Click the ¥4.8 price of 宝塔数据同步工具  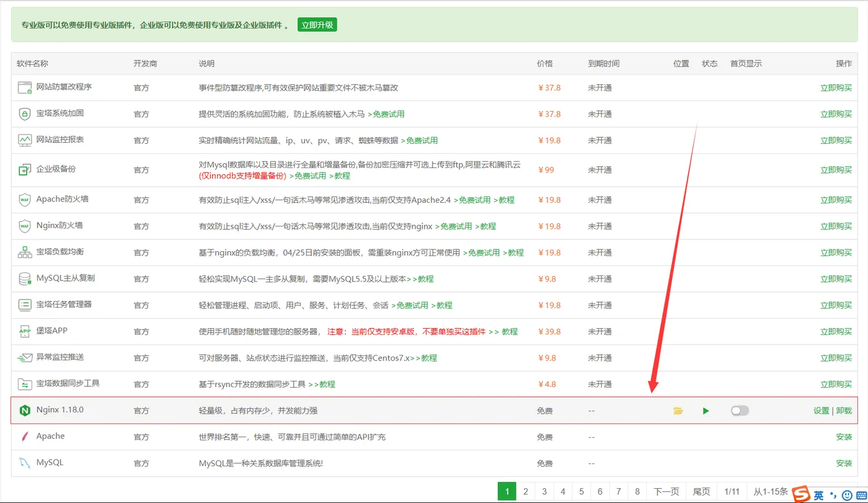pos(547,385)
